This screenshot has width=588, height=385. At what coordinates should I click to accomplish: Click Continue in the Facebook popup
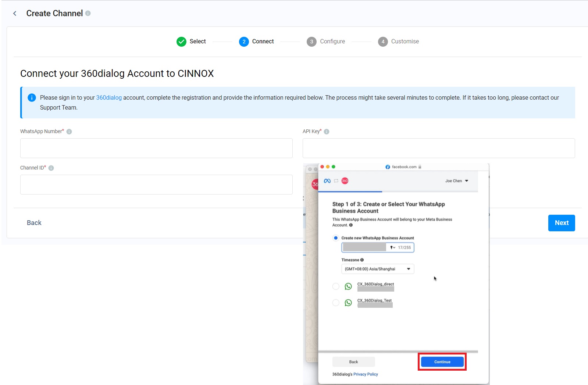click(442, 362)
